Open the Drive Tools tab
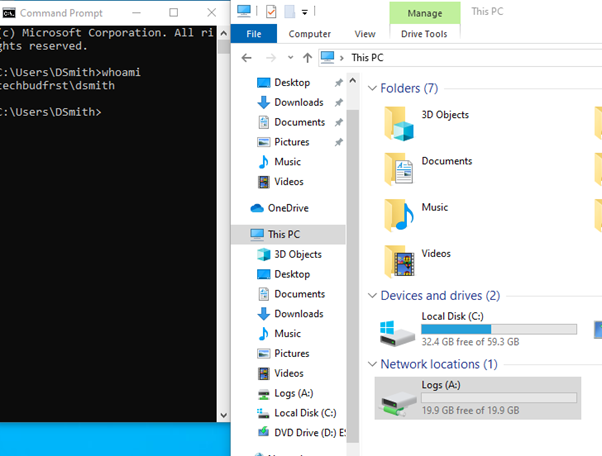This screenshot has height=456, width=602. click(x=425, y=34)
